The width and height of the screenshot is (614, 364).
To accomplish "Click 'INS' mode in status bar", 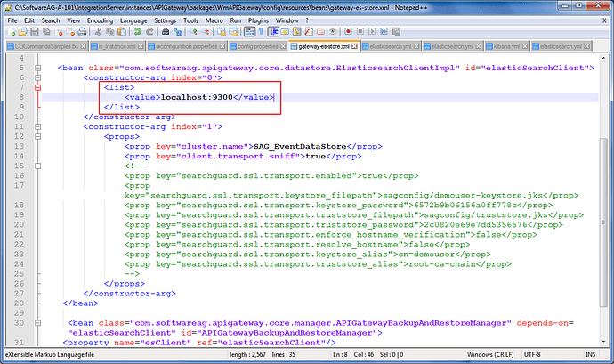I will pyautogui.click(x=591, y=354).
